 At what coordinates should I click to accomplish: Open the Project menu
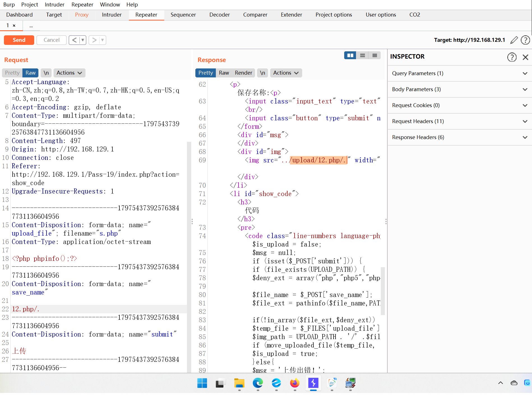(x=30, y=4)
